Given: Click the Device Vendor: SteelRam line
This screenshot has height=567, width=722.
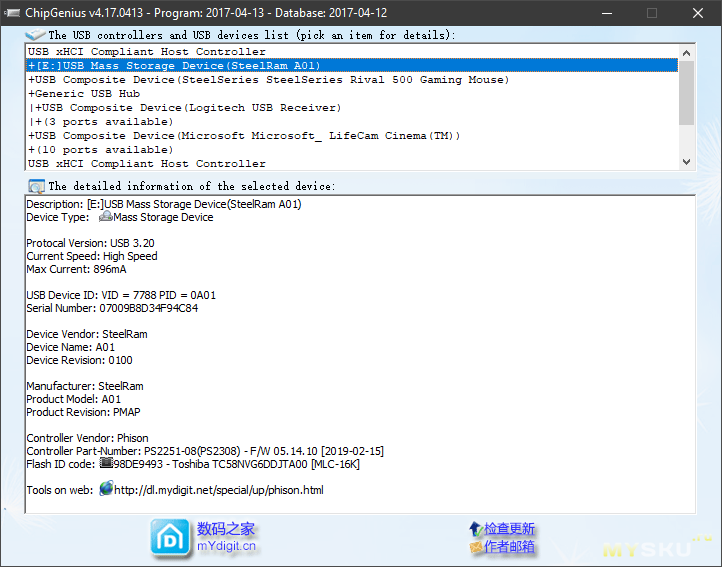Looking at the screenshot, I should point(87,334).
